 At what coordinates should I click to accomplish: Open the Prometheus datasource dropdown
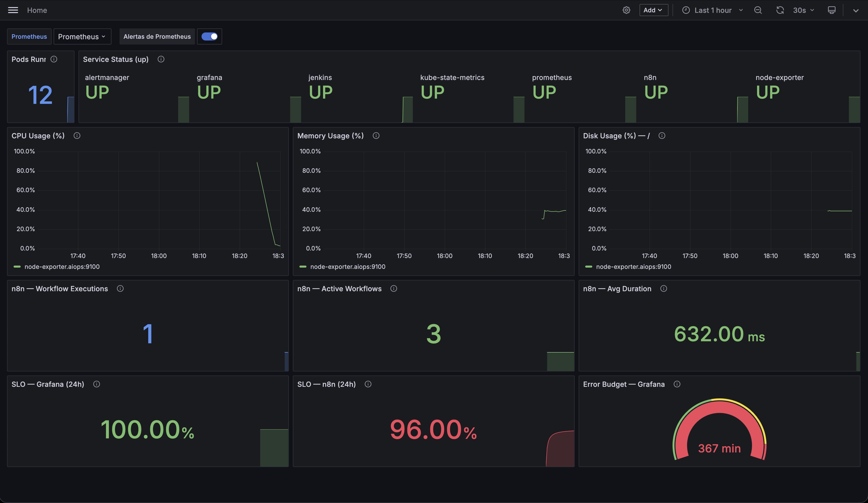(82, 36)
